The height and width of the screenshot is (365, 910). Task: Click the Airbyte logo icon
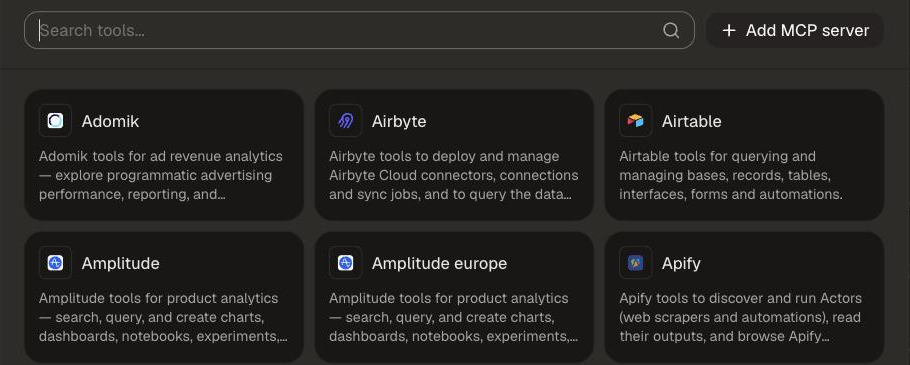click(x=345, y=121)
